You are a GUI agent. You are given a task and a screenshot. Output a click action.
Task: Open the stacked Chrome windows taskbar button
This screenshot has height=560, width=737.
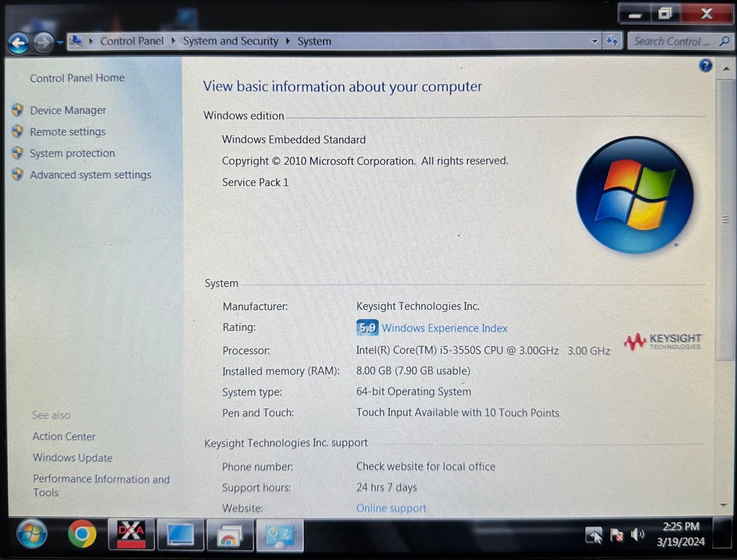(x=230, y=535)
